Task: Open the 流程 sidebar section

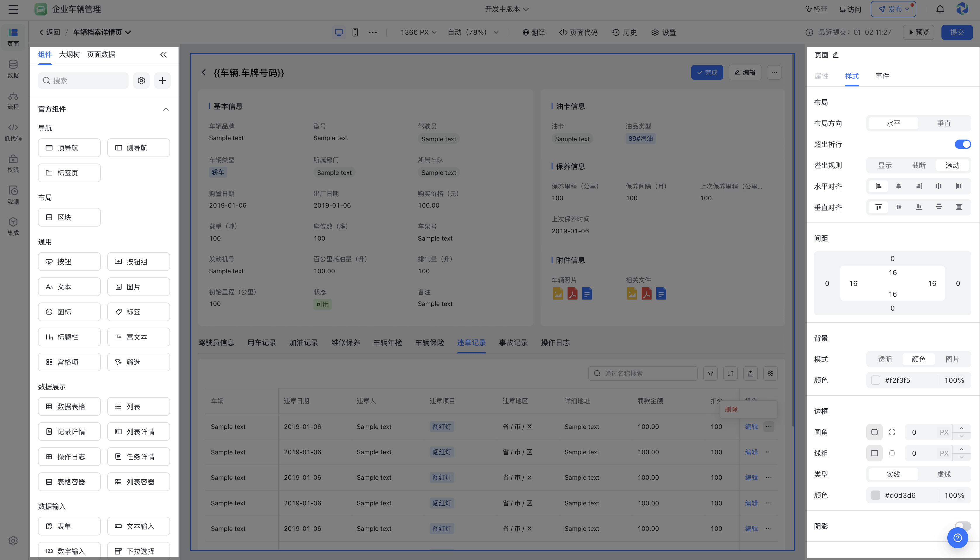Action: 13,101
